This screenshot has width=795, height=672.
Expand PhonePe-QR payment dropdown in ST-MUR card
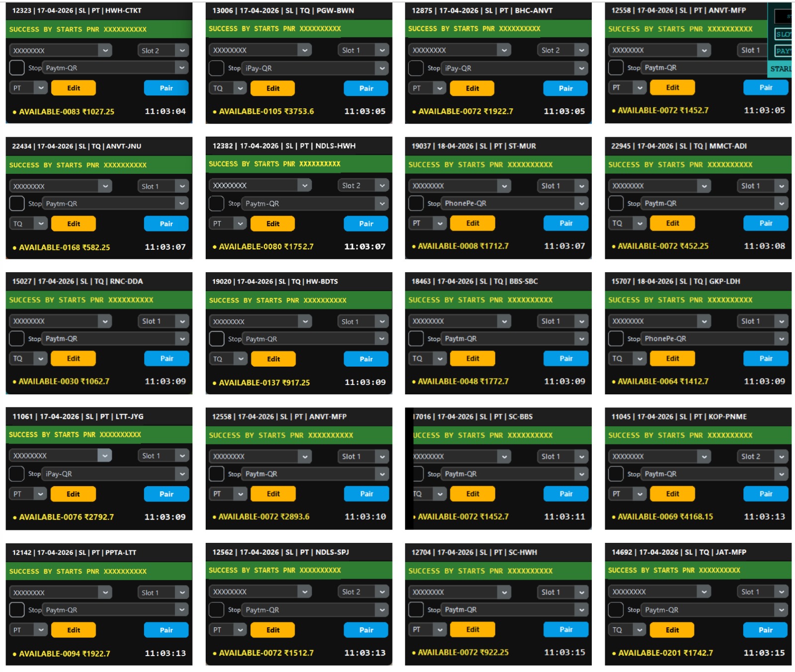tap(514, 203)
